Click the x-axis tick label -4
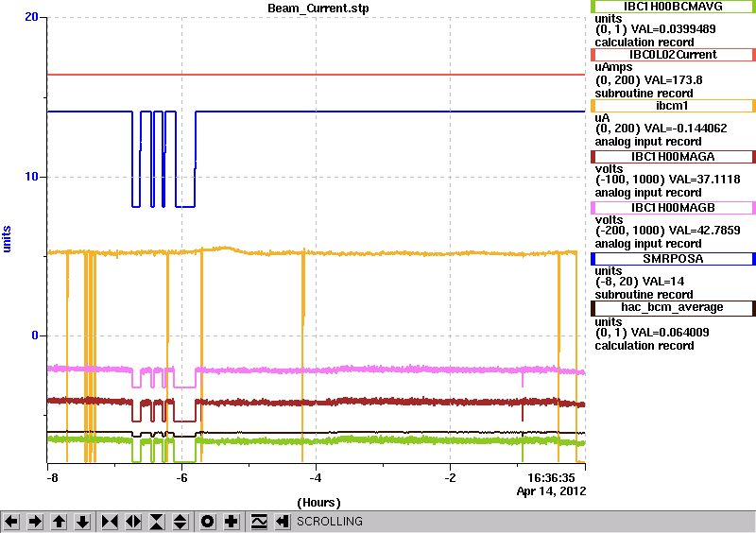756x533 pixels. pyautogui.click(x=315, y=478)
